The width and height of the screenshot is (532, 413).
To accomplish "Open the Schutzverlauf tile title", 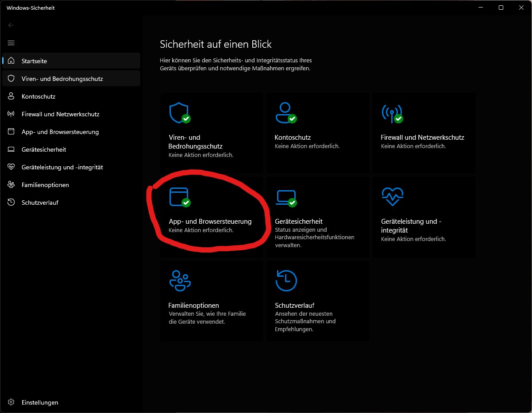I will click(x=295, y=305).
